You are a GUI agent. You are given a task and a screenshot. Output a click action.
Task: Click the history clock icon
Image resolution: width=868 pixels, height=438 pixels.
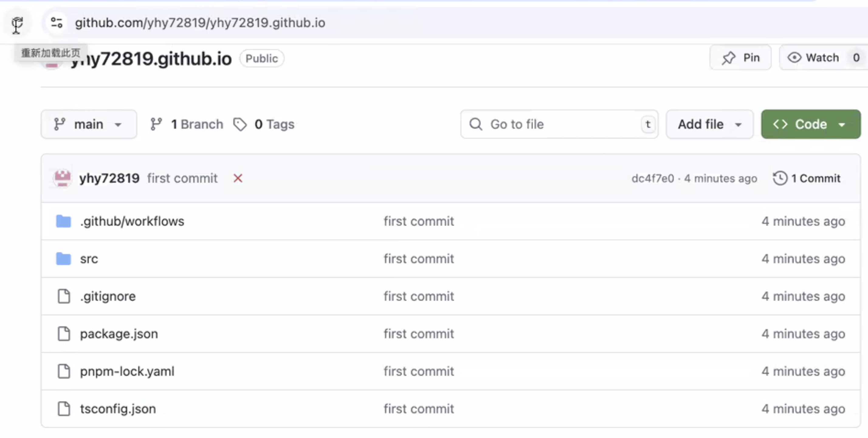click(780, 178)
